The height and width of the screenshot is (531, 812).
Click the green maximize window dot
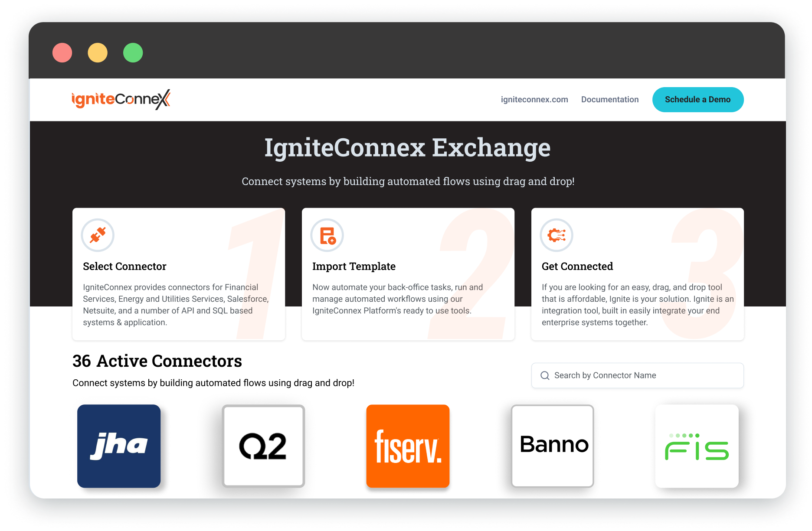tap(133, 53)
